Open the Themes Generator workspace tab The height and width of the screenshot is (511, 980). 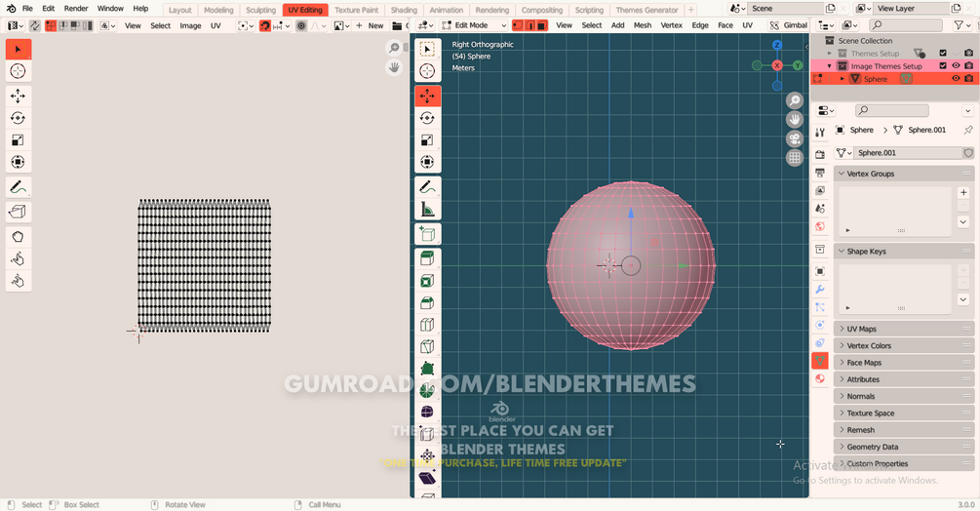[647, 10]
